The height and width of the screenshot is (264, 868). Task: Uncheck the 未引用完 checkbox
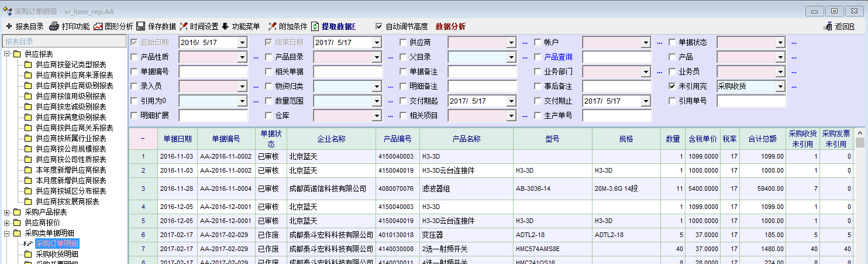673,86
